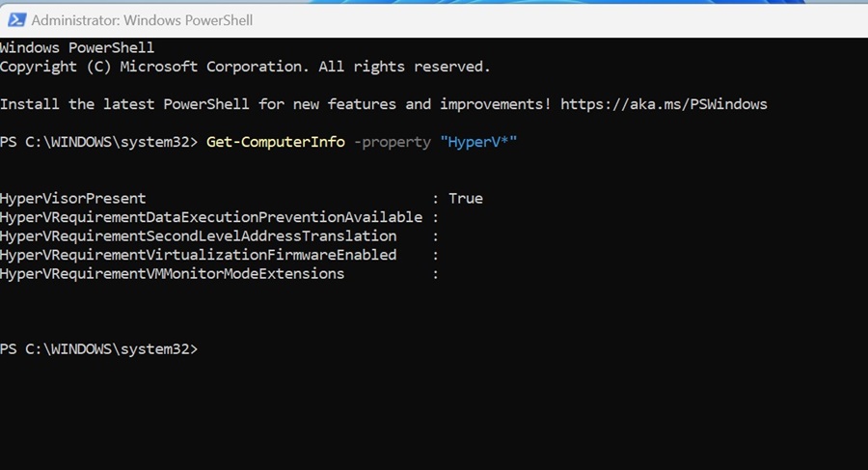Open the aka.ms/PSWindows link
The height and width of the screenshot is (470, 868).
(x=664, y=104)
